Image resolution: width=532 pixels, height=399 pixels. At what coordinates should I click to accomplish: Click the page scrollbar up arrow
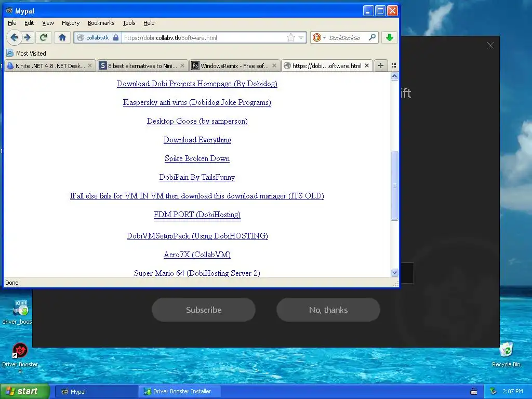(x=394, y=76)
